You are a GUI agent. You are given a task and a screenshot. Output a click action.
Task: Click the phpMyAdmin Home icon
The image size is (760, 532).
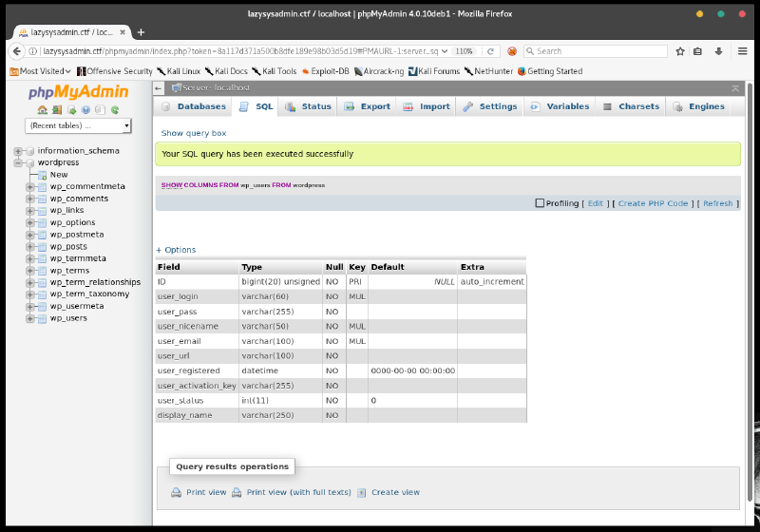[x=42, y=109]
